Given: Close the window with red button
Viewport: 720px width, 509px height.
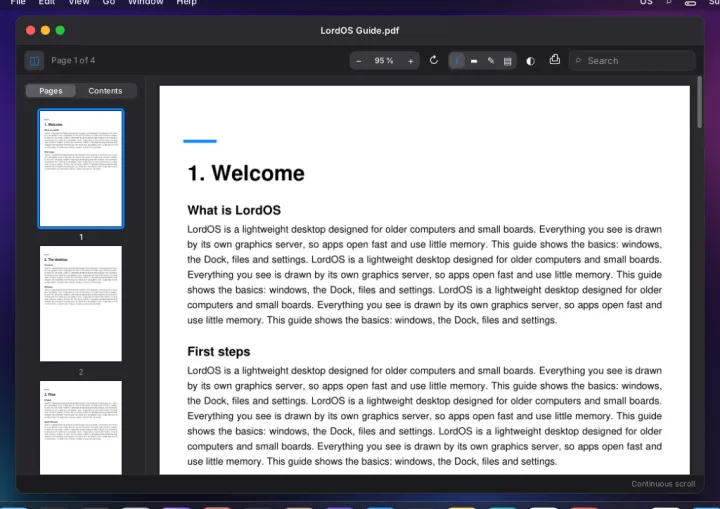Looking at the screenshot, I should 31,30.
